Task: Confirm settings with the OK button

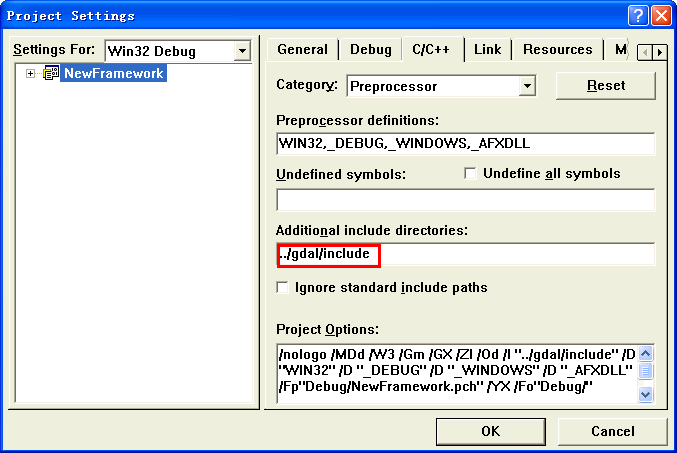Action: click(490, 431)
